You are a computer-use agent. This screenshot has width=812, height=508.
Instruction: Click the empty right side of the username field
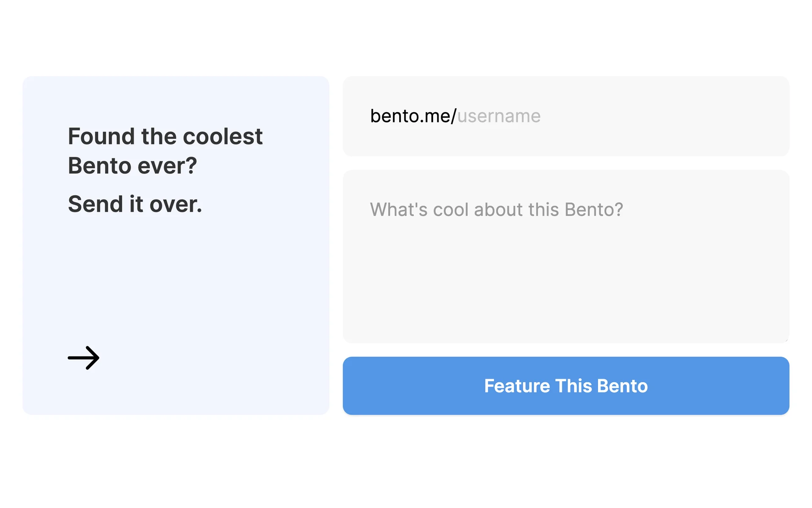pos(698,116)
